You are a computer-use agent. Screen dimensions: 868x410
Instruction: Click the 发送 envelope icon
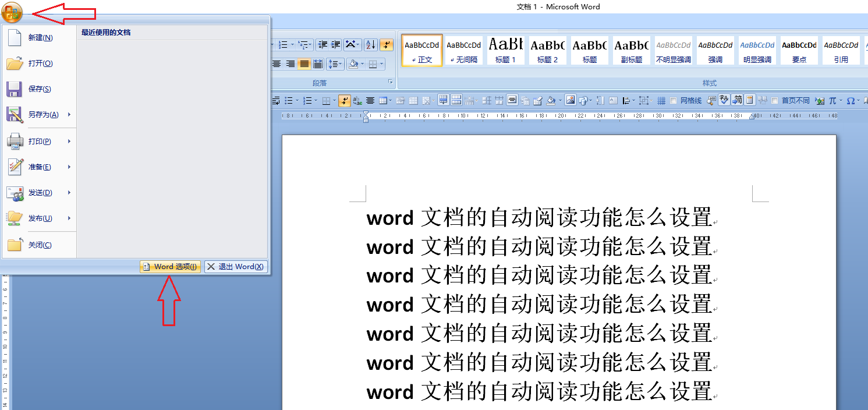[x=15, y=193]
